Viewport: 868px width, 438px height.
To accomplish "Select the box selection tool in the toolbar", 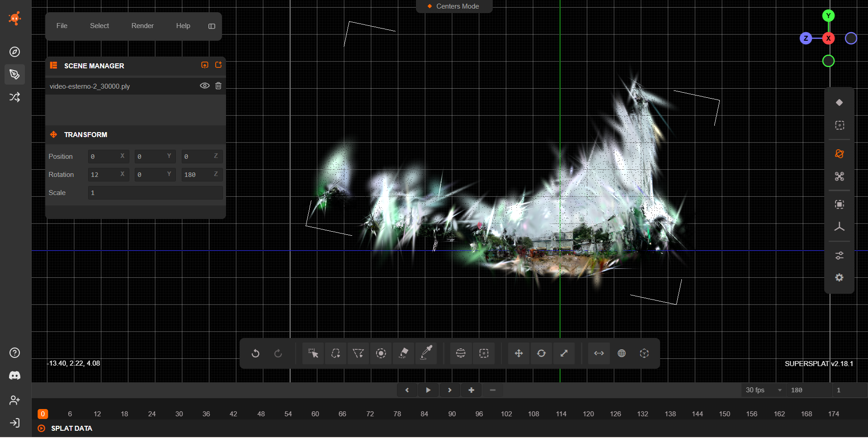I will coord(484,353).
